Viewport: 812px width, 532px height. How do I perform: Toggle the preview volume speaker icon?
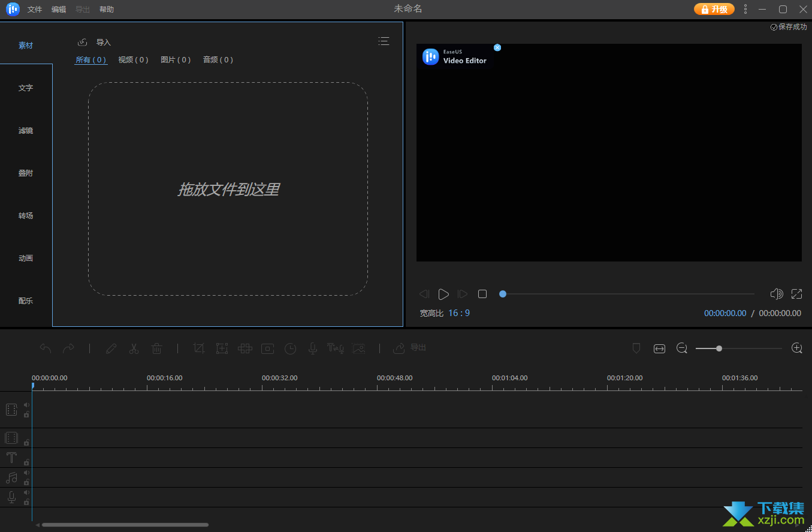tap(777, 294)
